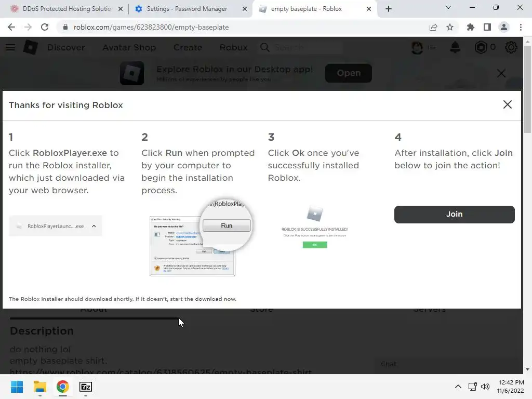Image resolution: width=532 pixels, height=399 pixels.
Task: Open the Windows Start menu
Action: (x=17, y=387)
